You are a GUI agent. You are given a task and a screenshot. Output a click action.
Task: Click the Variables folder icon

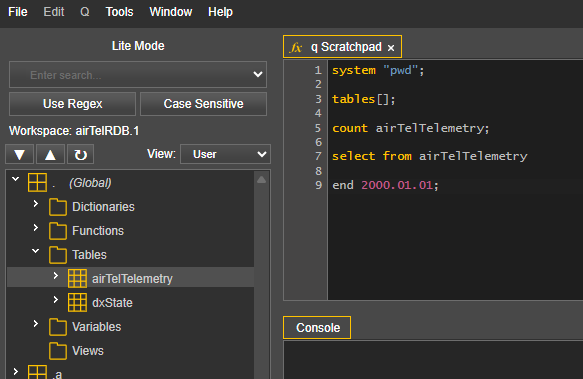pos(58,327)
